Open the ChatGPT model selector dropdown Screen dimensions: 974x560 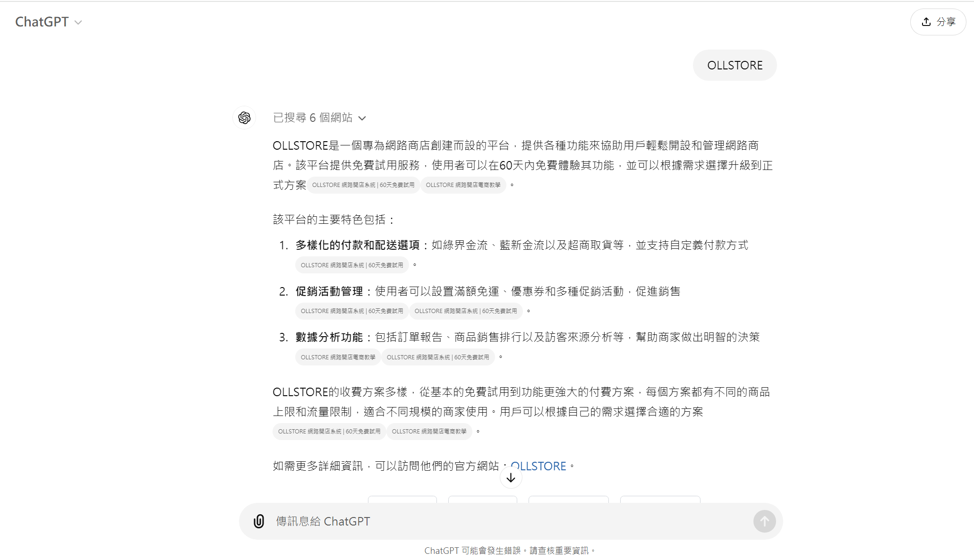point(49,22)
